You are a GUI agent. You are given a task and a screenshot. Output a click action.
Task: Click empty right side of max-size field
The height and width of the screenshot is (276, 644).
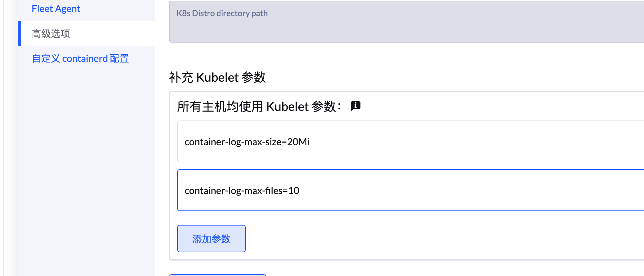515,141
